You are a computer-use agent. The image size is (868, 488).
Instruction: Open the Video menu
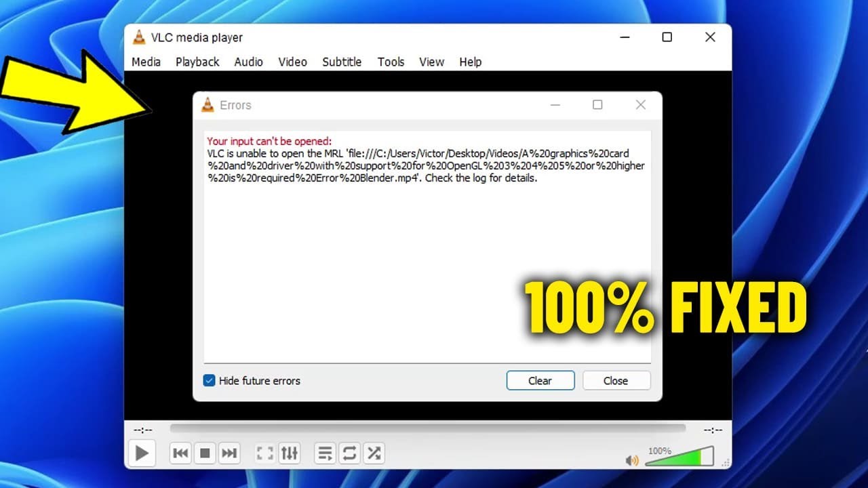tap(292, 62)
